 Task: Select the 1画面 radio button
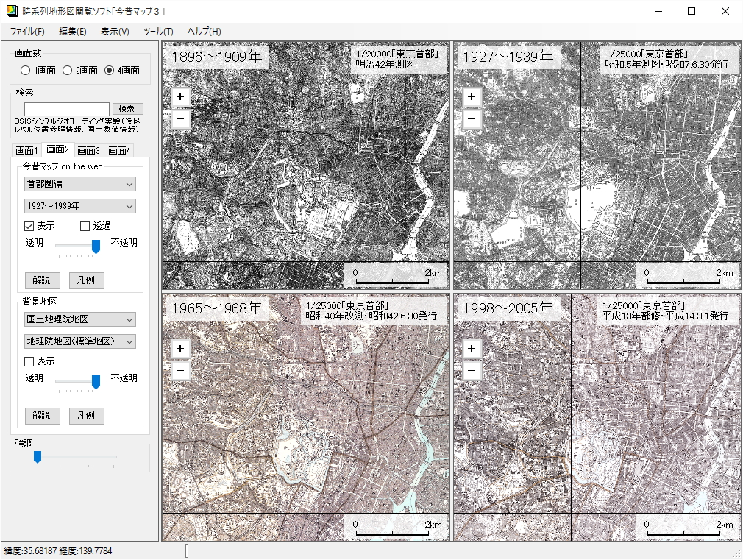(38, 70)
